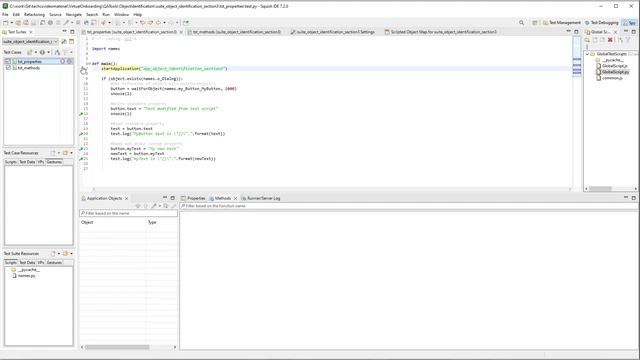Run the tst_properties test case icon
640x360 pixels.
(62, 62)
